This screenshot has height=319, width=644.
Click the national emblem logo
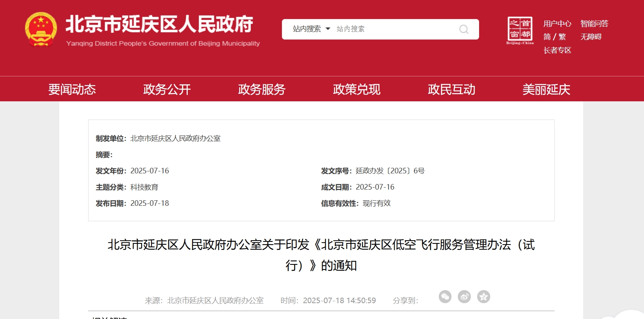tap(41, 30)
